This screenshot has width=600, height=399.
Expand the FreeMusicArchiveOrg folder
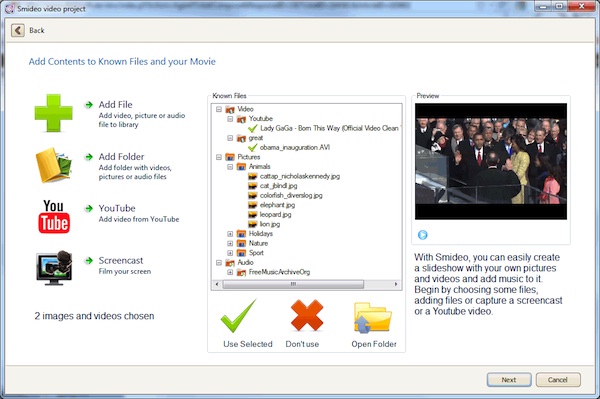pos(230,272)
